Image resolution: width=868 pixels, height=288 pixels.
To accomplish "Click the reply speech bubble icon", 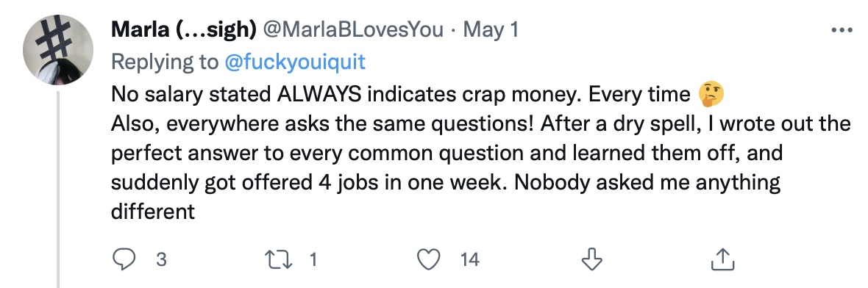I will point(124,259).
